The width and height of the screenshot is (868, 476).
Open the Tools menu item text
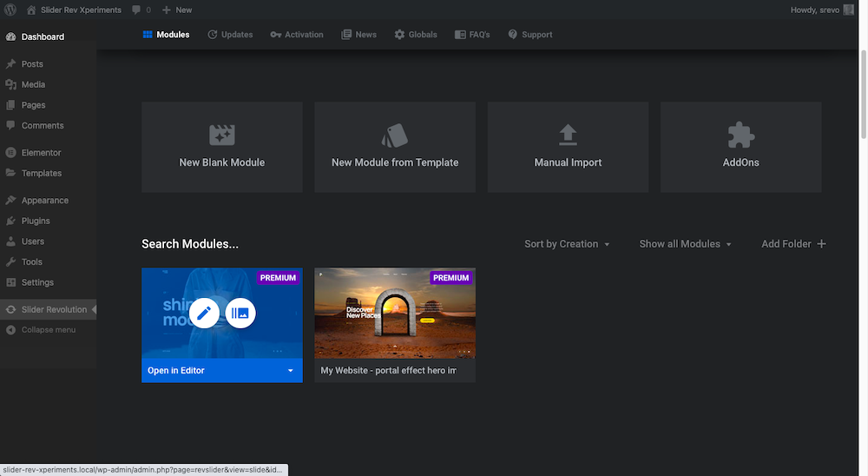coord(31,261)
